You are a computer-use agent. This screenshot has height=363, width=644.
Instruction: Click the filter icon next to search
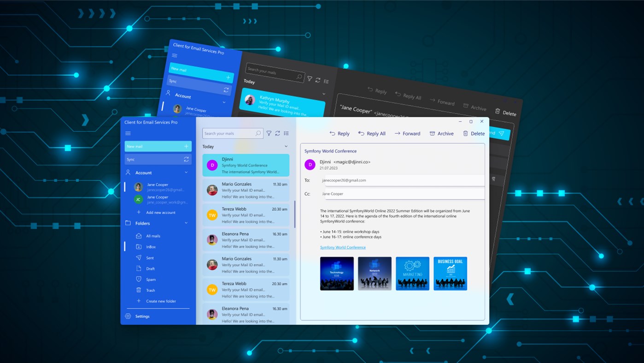[269, 133]
